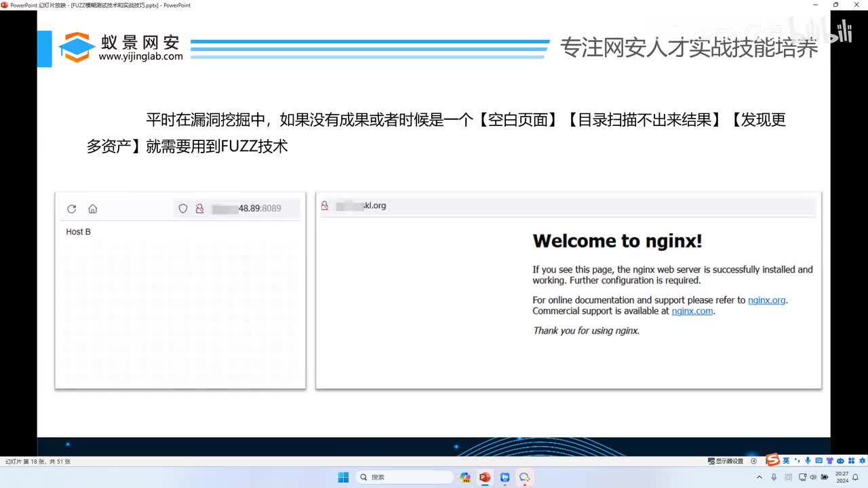Screen dimensions: 868x488
Task: Click the Thank you for using nginx text
Action: [x=586, y=331]
